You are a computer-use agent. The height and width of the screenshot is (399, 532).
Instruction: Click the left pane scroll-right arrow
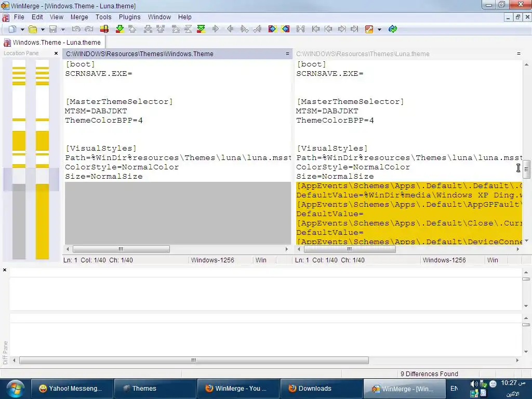(287, 249)
